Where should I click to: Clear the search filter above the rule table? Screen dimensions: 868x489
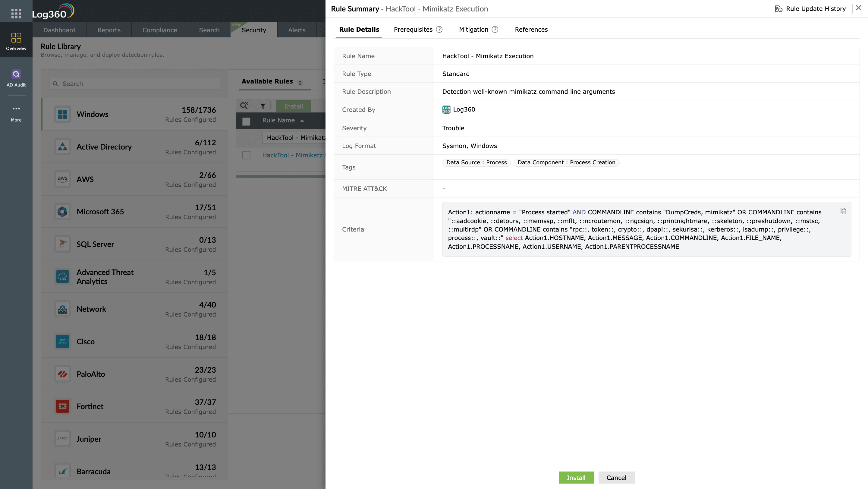pyautogui.click(x=245, y=106)
